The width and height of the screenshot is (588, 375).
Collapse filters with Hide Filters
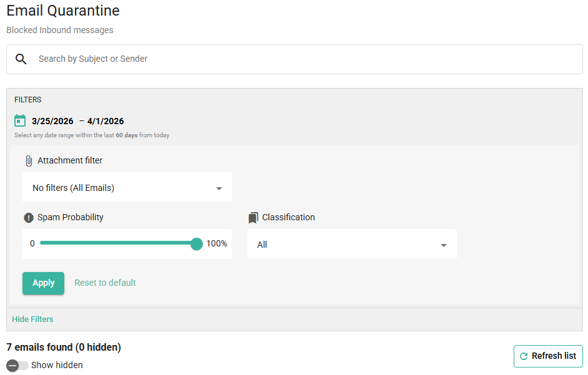(x=32, y=319)
